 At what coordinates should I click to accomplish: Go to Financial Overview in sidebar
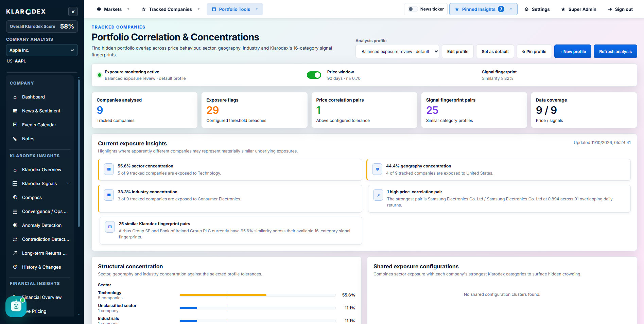click(x=42, y=298)
